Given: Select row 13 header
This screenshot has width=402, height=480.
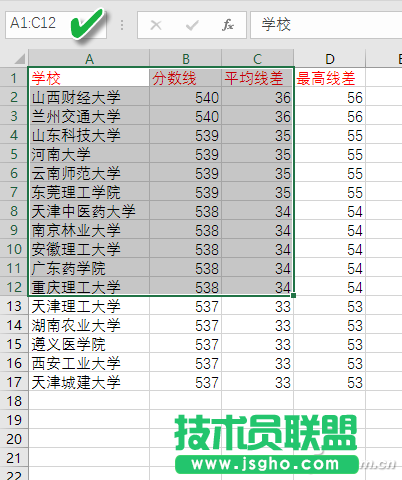Looking at the screenshot, I should (14, 306).
